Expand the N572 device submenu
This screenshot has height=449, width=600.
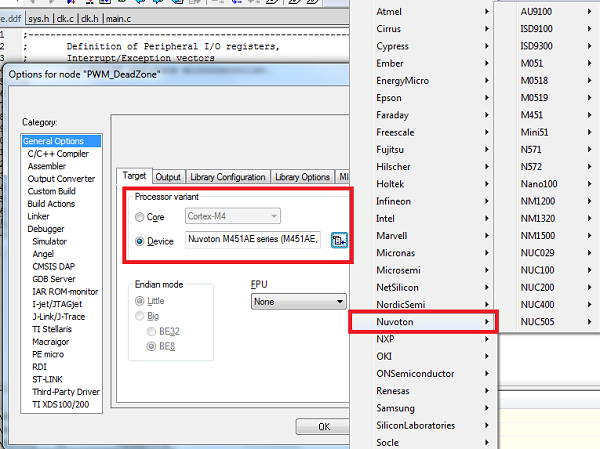[547, 167]
